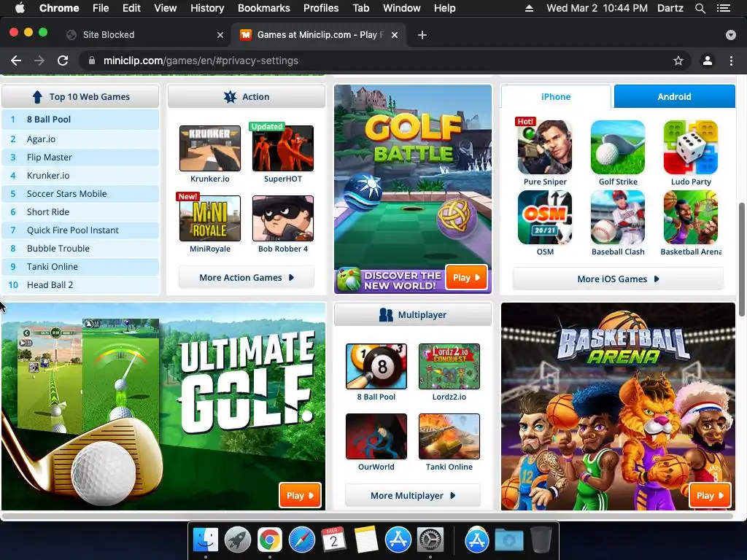Open the Chrome History menu

tap(207, 8)
